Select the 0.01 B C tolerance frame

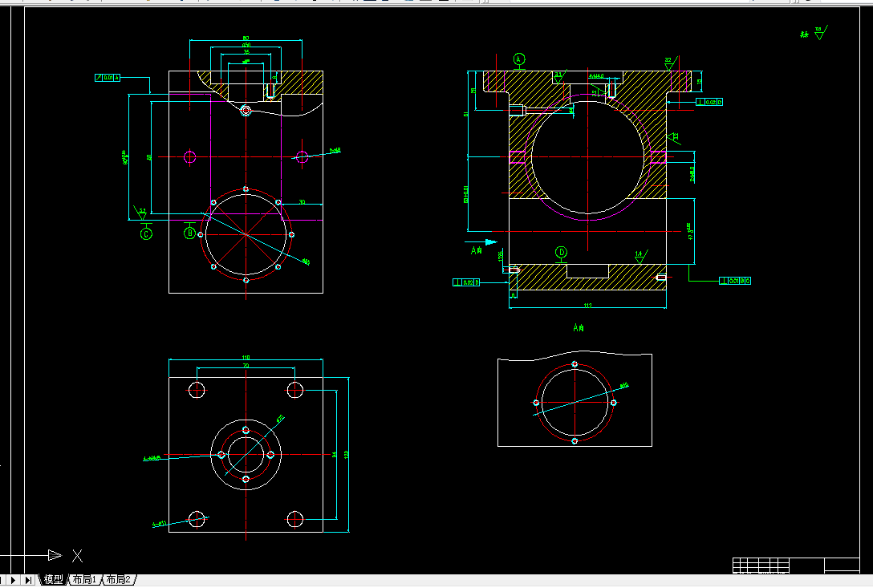(735, 281)
